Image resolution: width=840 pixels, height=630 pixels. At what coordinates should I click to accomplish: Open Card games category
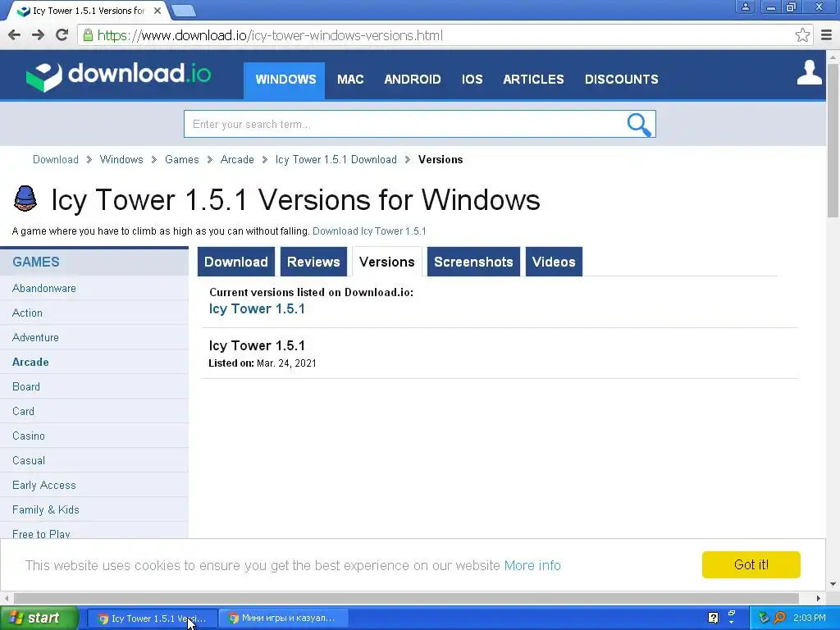click(x=23, y=412)
